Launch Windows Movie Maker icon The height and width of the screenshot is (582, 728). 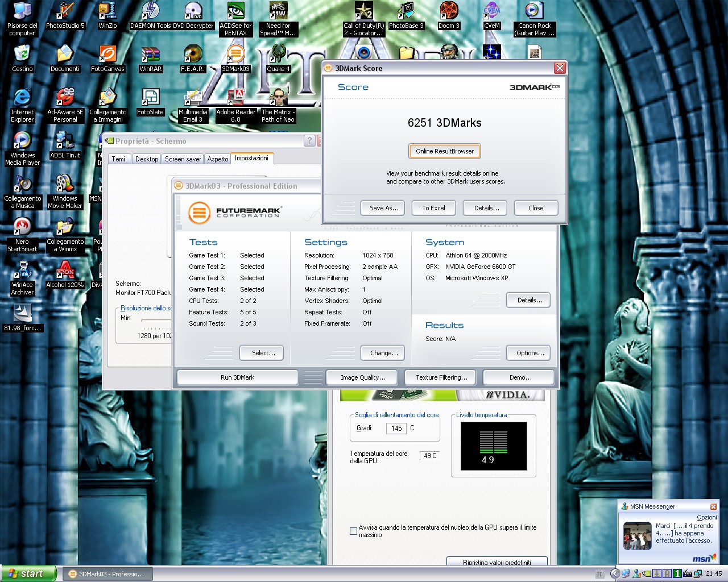click(65, 192)
